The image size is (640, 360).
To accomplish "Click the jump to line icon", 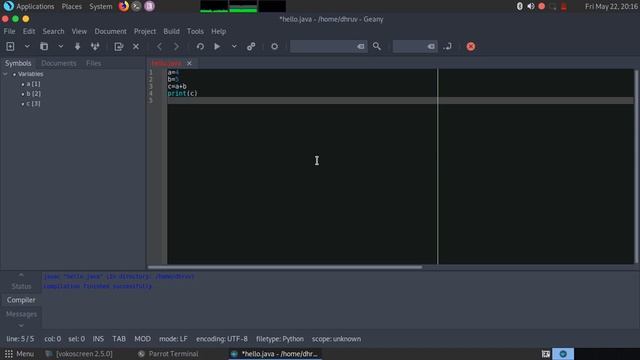I will (448, 47).
